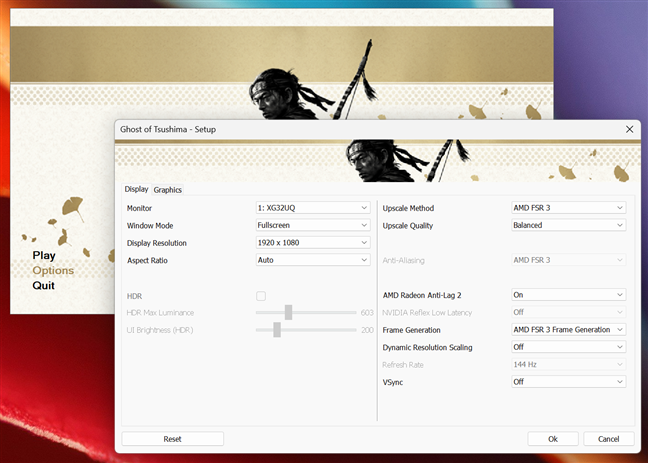Click the Ghost of Tsushima - Setup title
This screenshot has height=463, width=648.
pos(168,129)
